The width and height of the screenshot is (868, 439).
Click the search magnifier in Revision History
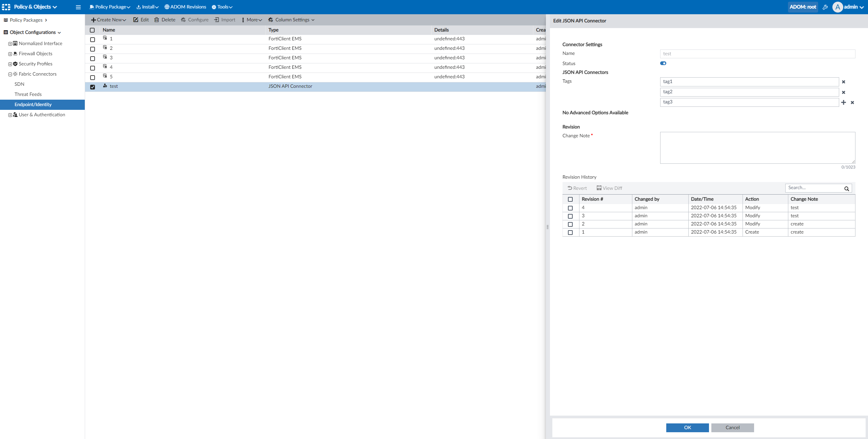tap(847, 188)
